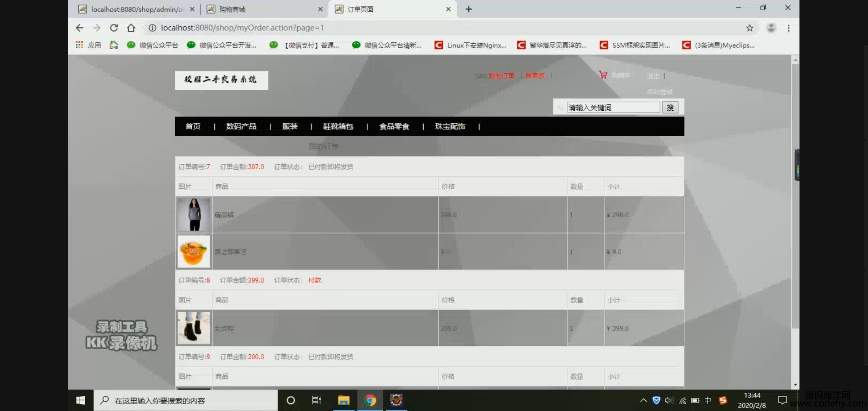Click the browser home icon
Screen dimensions: 868x411
(131, 28)
